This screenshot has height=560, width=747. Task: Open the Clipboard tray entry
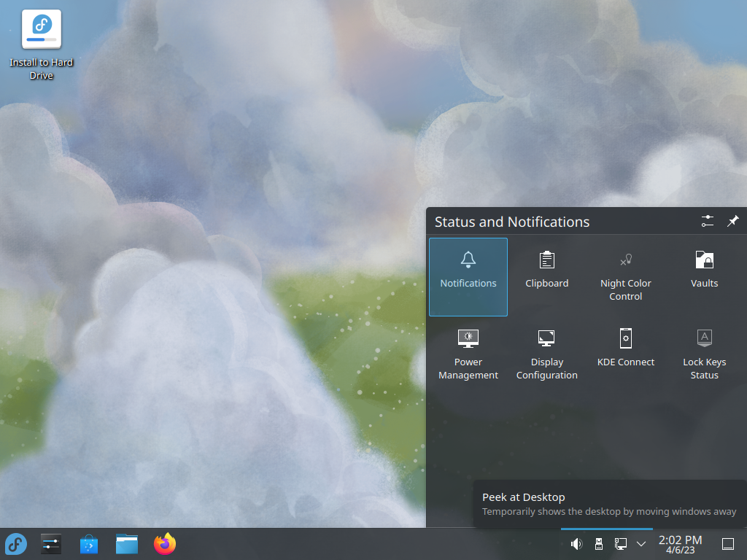547,276
